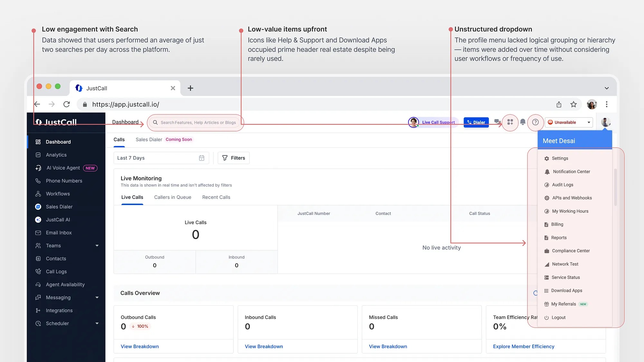
Task: Open View Breakdown under Outbound Calls
Action: pos(140,347)
